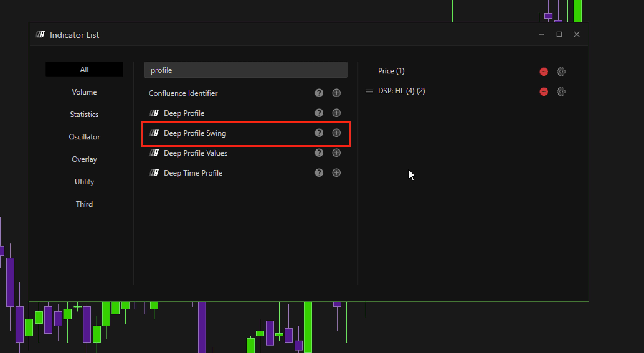Open settings gear for Price (1)
The image size is (644, 353).
[561, 72]
